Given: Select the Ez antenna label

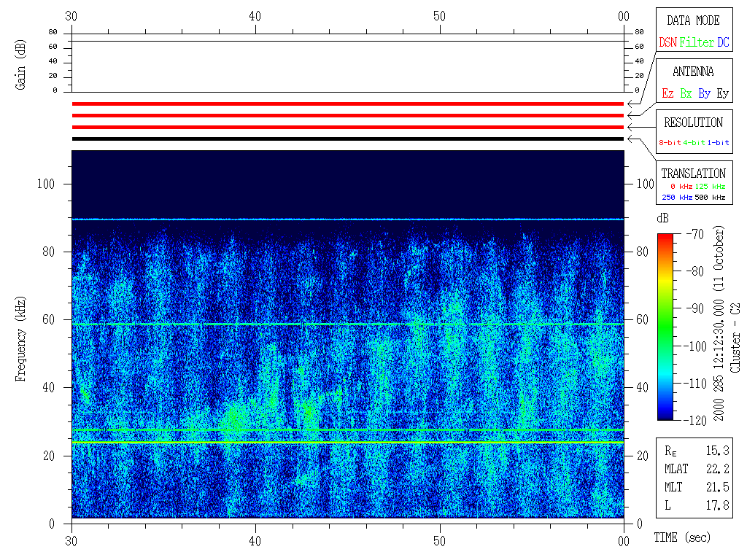Looking at the screenshot, I should coord(667,93).
